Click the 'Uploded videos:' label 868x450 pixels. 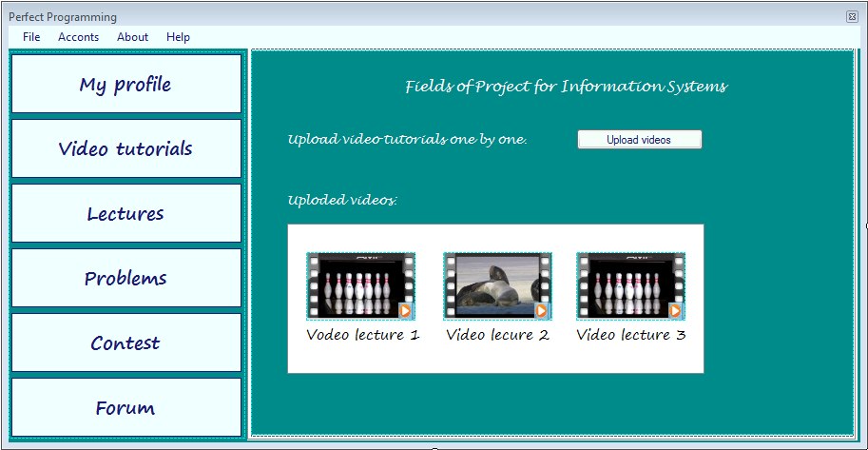click(342, 200)
